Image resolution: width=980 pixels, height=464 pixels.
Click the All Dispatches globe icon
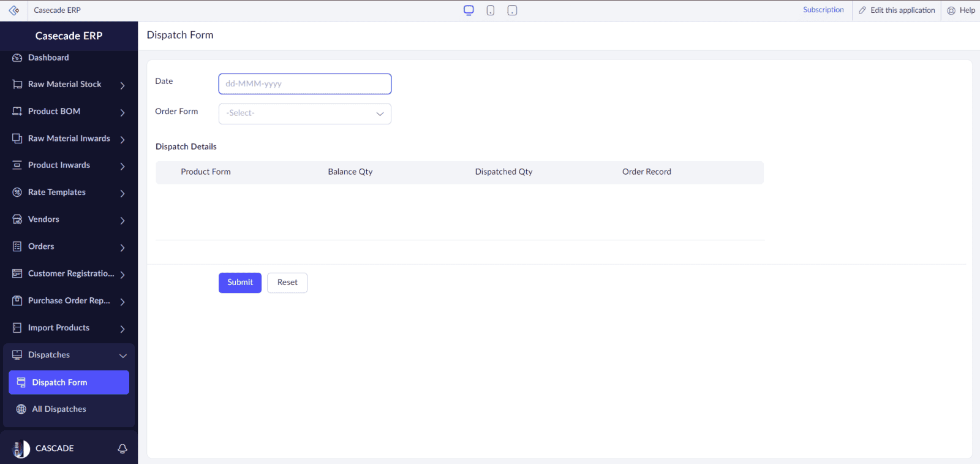(x=21, y=409)
